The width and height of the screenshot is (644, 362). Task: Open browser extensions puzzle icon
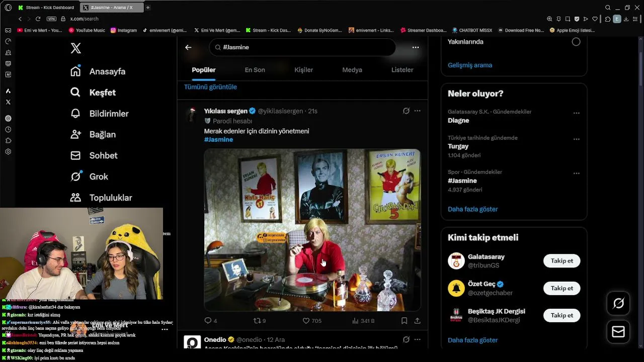(608, 19)
